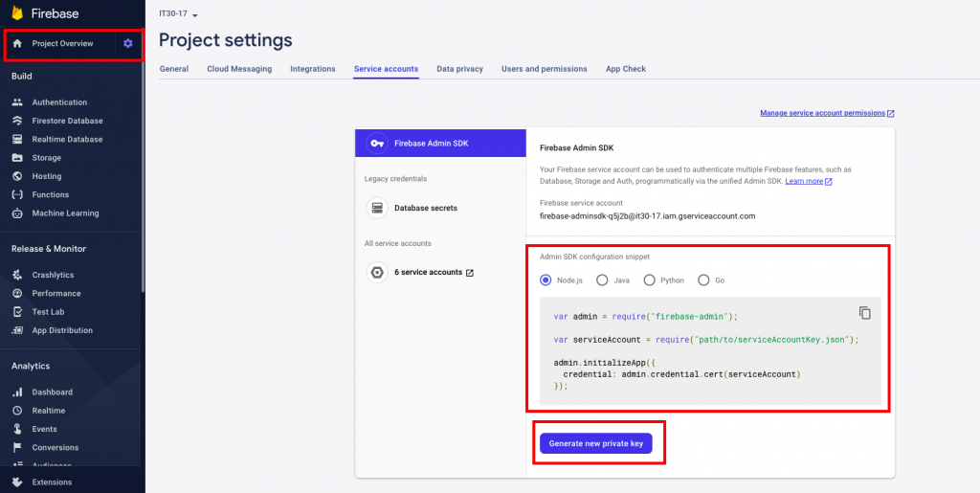This screenshot has height=493, width=980.
Task: Click the Performance gauge icon
Action: pyautogui.click(x=17, y=293)
